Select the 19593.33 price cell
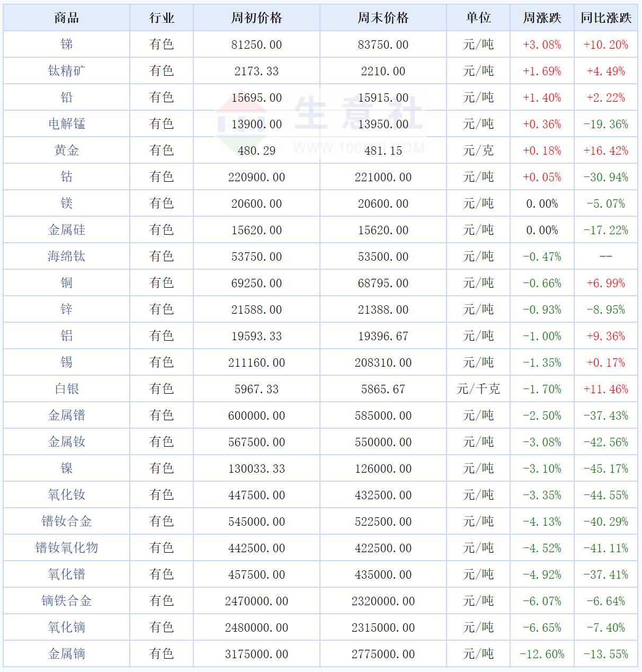Viewport: 642px width, 672px height. tap(256, 336)
